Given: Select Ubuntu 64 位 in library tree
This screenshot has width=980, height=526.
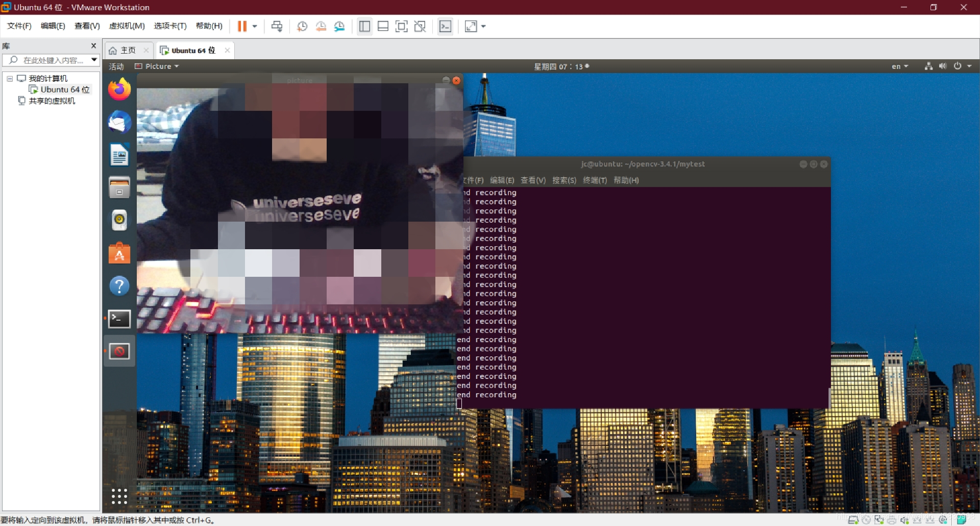Looking at the screenshot, I should pyautogui.click(x=65, y=90).
